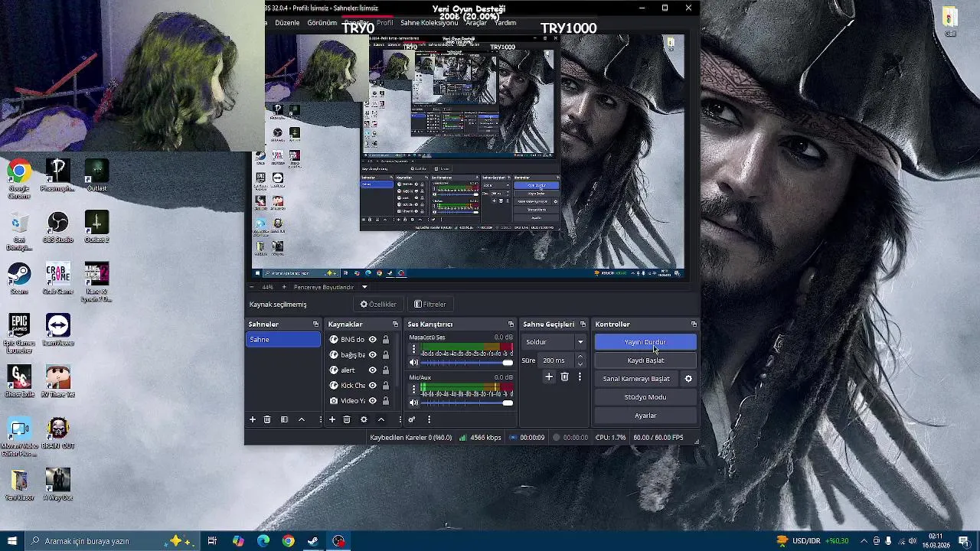
Task: Start virtual camera with Sanal Kamerayı Başlat
Action: [636, 379]
